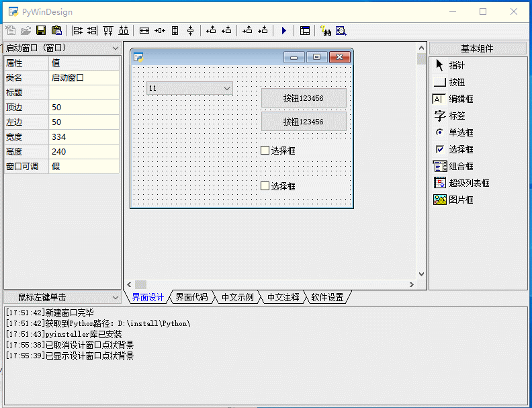Click the paste clipboard toolbar icon
The width and height of the screenshot is (532, 408).
pos(56,30)
